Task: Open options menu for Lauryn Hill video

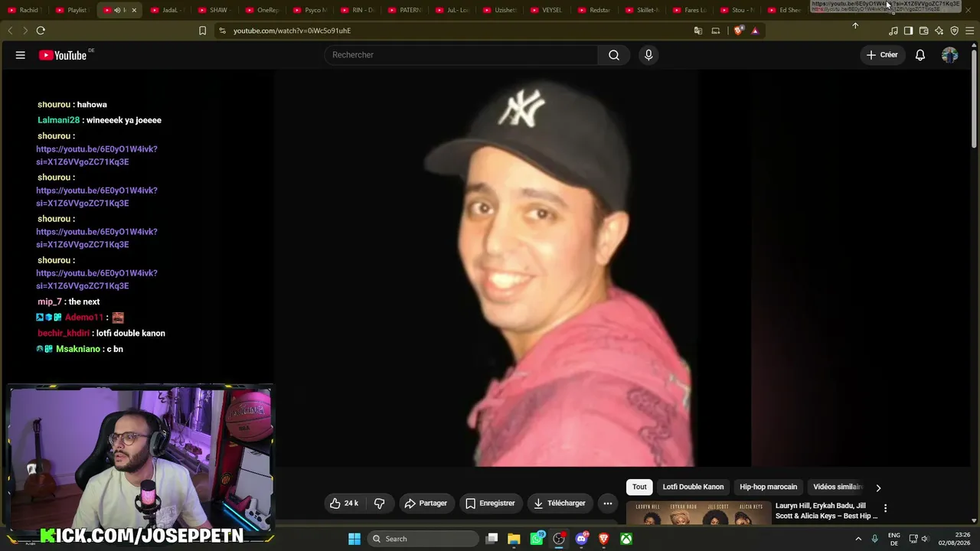Action: tap(885, 508)
